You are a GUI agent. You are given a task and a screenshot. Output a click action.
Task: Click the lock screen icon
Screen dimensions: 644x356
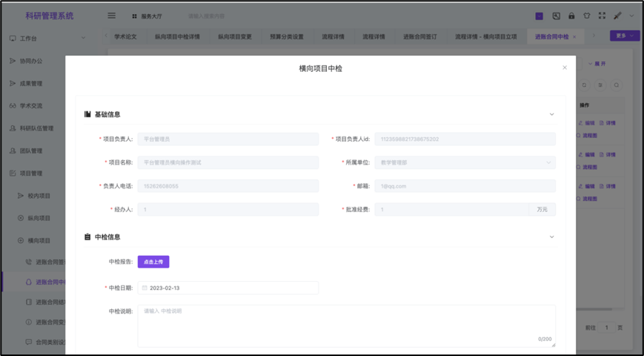[x=571, y=16]
